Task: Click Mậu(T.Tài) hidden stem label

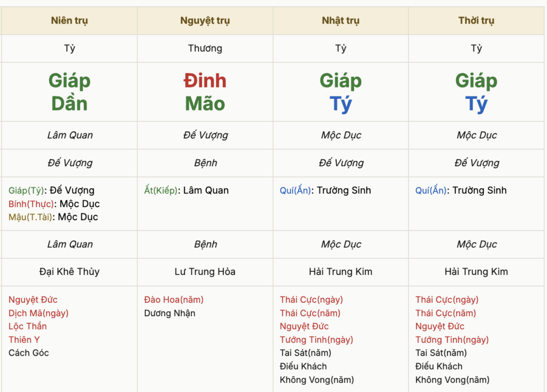Action: [x=30, y=217]
